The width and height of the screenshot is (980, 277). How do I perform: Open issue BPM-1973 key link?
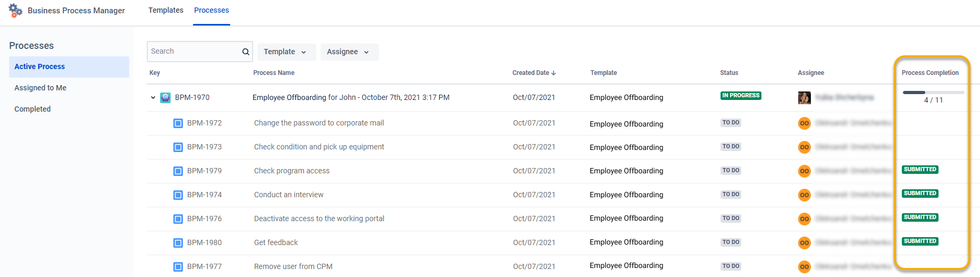[204, 147]
